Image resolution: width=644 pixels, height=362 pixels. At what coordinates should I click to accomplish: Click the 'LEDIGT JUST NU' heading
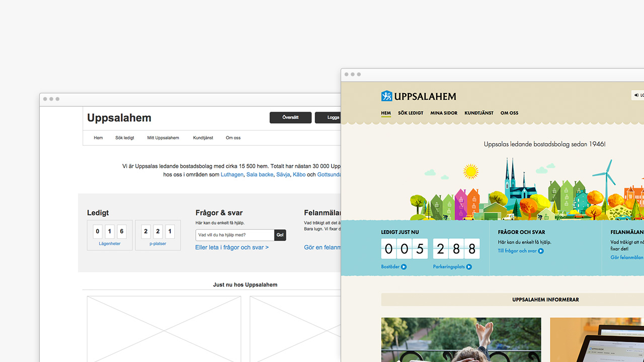click(x=400, y=232)
